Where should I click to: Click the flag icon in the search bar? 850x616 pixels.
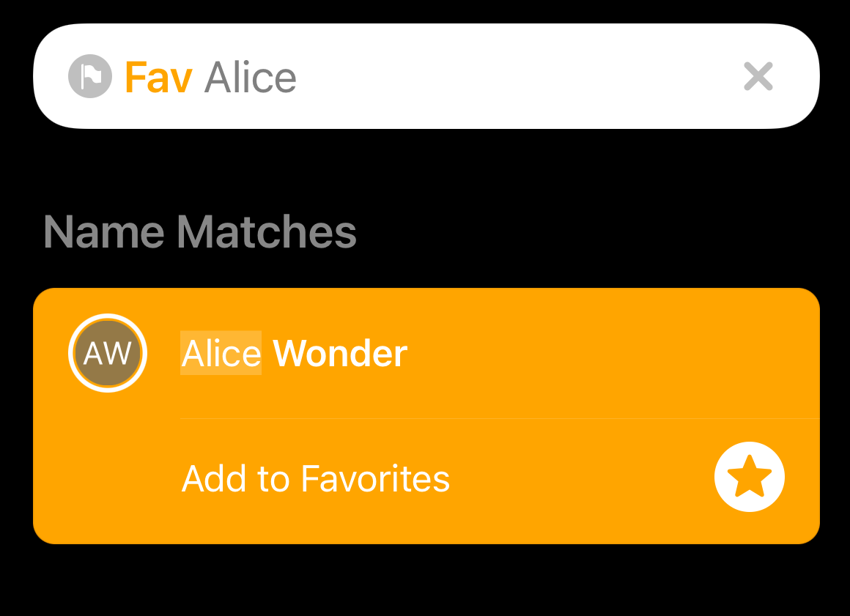pyautogui.click(x=90, y=76)
